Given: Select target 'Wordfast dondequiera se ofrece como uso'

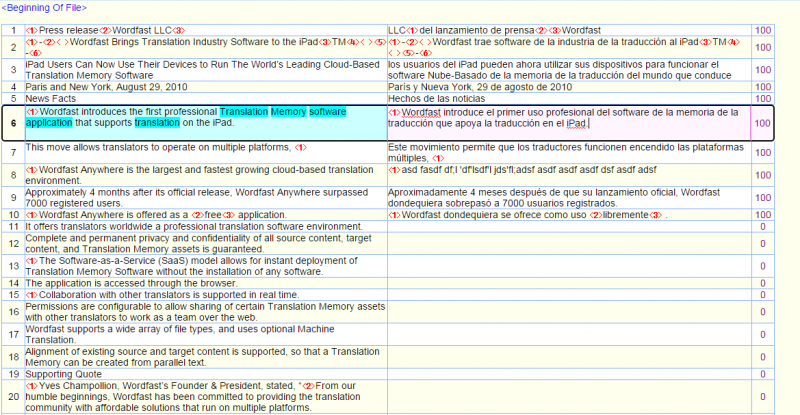Looking at the screenshot, I should pos(569,215).
